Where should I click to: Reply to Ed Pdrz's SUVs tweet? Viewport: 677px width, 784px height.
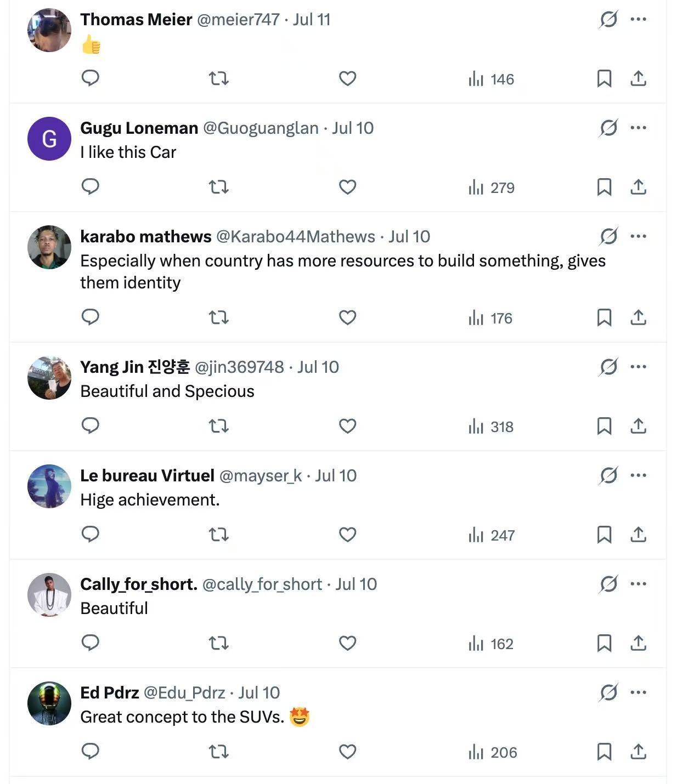coord(90,751)
